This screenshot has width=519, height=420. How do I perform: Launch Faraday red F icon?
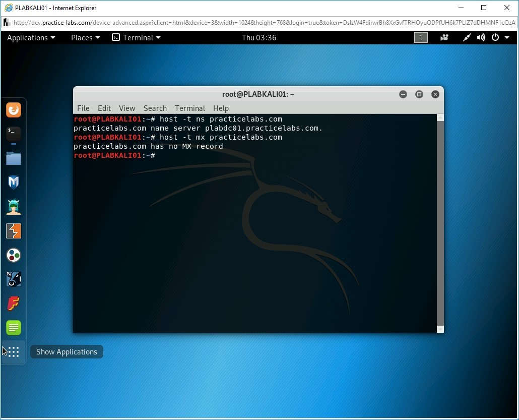(x=14, y=304)
